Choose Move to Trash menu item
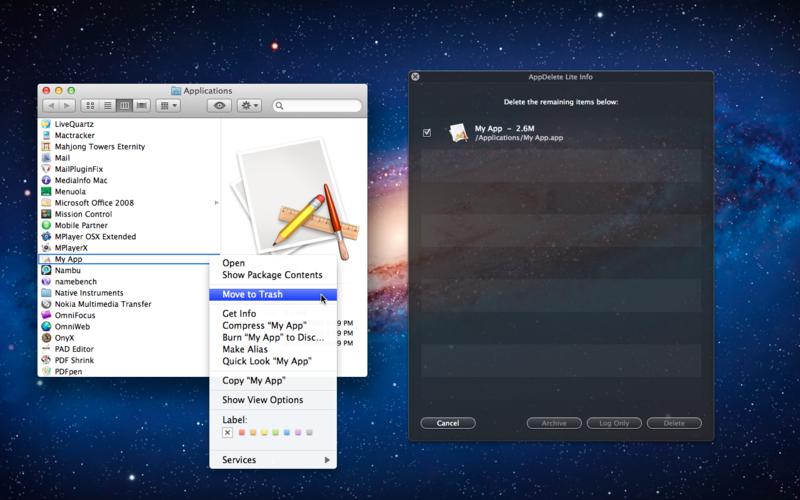Image resolution: width=800 pixels, height=500 pixels. [x=273, y=294]
